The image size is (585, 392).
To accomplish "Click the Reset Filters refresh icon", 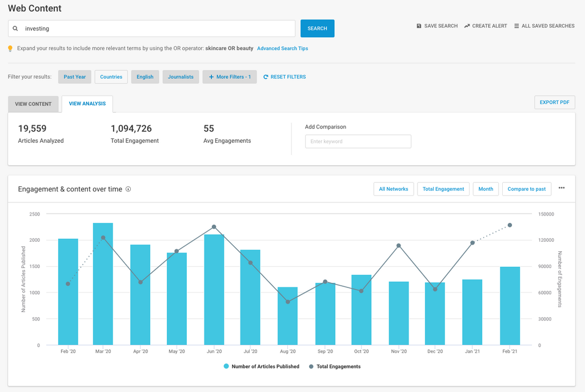I will click(266, 77).
